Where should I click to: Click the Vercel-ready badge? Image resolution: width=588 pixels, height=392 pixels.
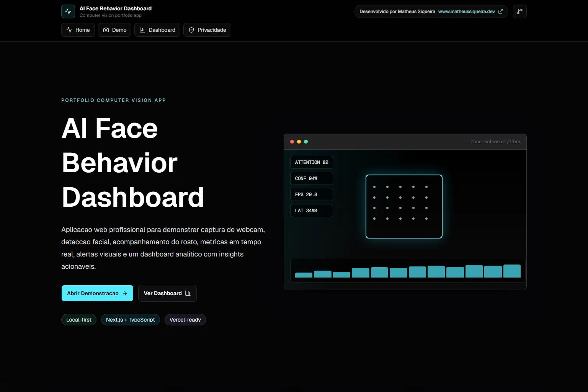coord(185,320)
